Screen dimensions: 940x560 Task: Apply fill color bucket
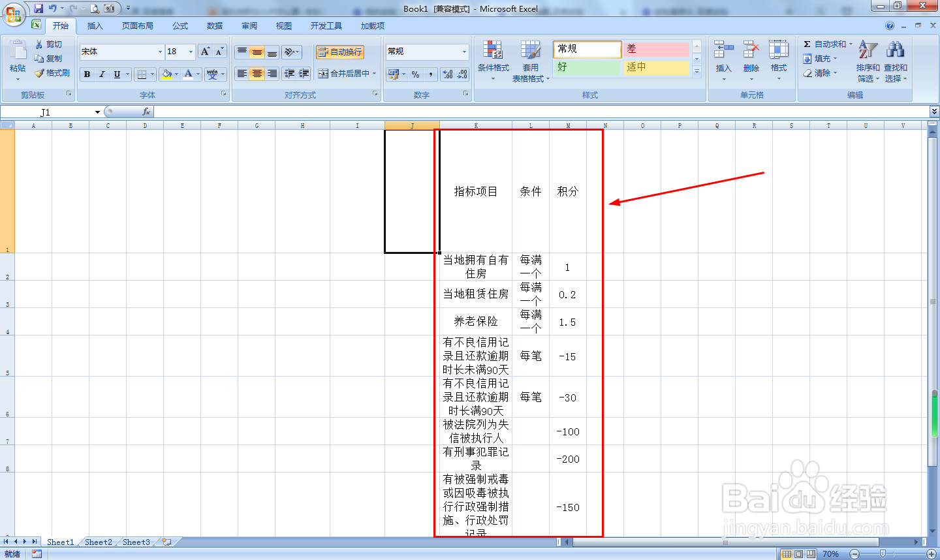(x=167, y=74)
